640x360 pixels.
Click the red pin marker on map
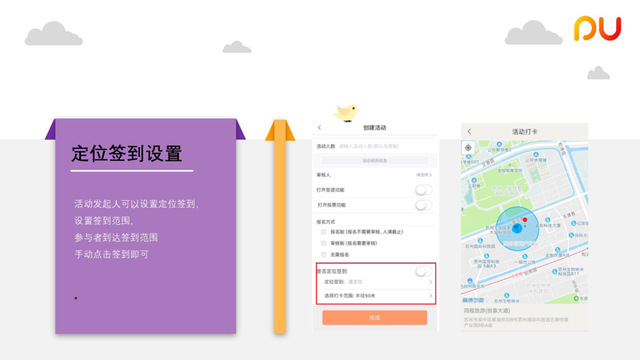click(525, 220)
